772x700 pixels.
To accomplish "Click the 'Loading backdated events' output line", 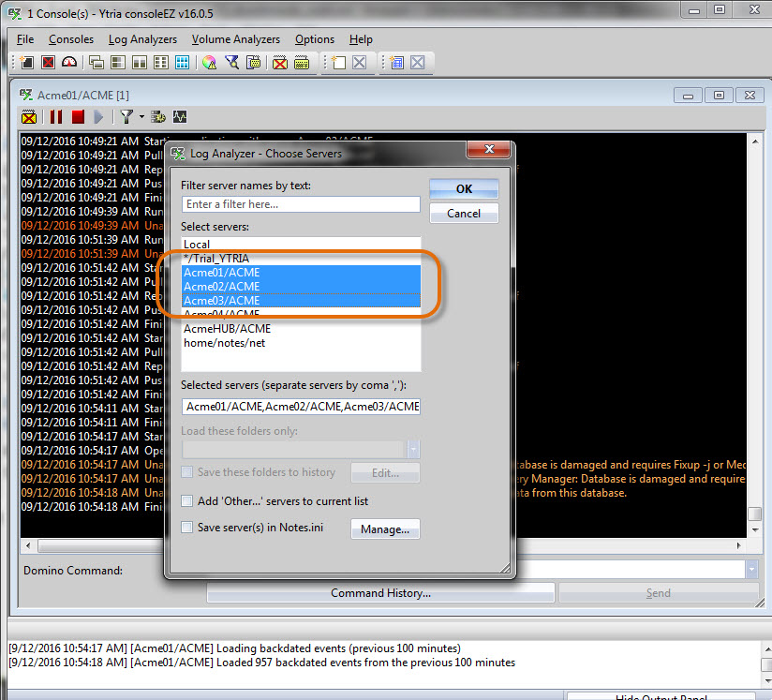I will (235, 648).
